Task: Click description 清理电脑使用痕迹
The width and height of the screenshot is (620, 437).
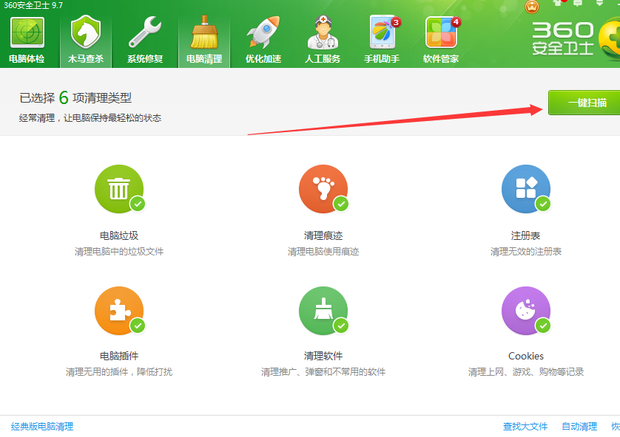Action: [x=323, y=252]
